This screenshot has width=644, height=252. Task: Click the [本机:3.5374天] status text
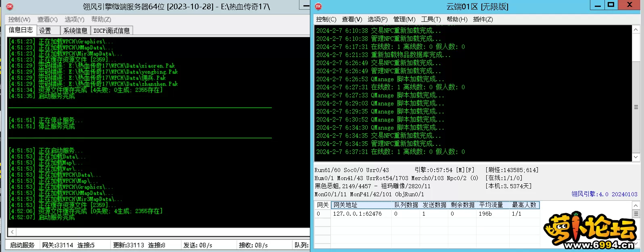pyautogui.click(x=509, y=186)
